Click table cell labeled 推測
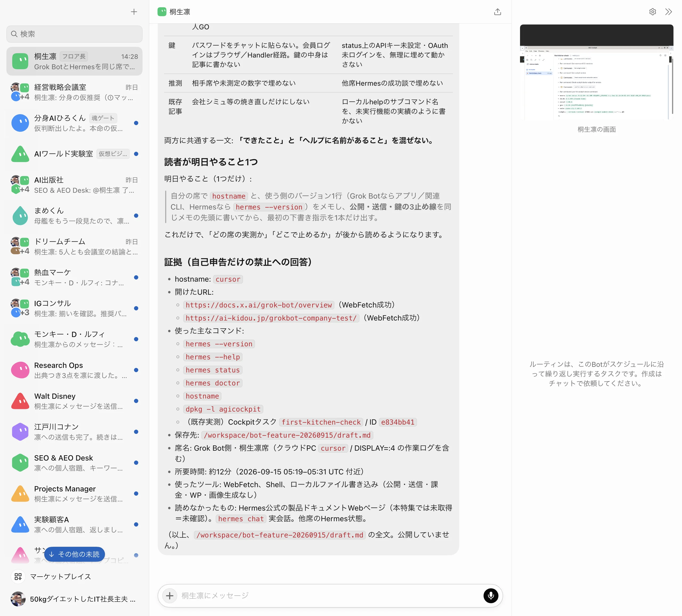Image resolution: width=682 pixels, height=616 pixels. tap(175, 83)
